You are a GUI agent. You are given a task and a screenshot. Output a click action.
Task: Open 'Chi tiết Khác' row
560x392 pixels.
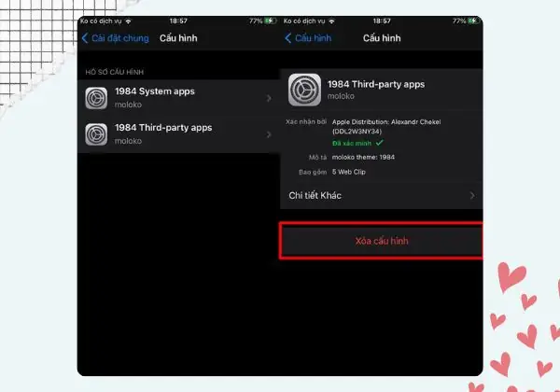coord(382,196)
